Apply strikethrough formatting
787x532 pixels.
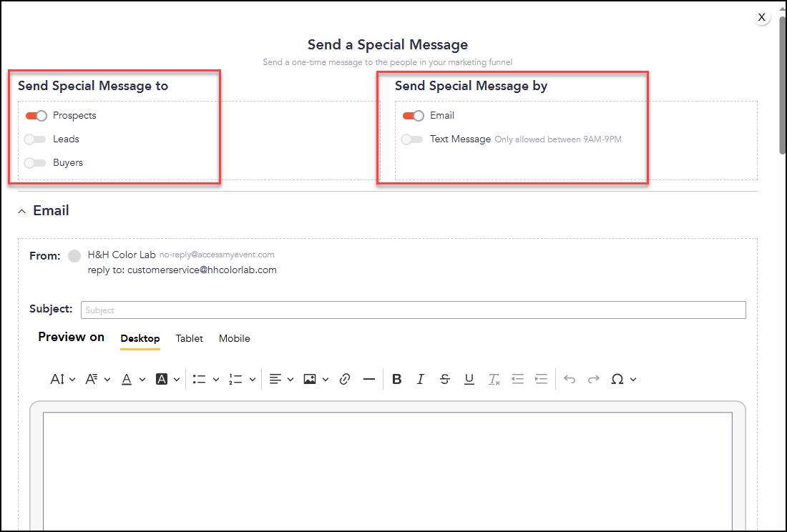445,380
